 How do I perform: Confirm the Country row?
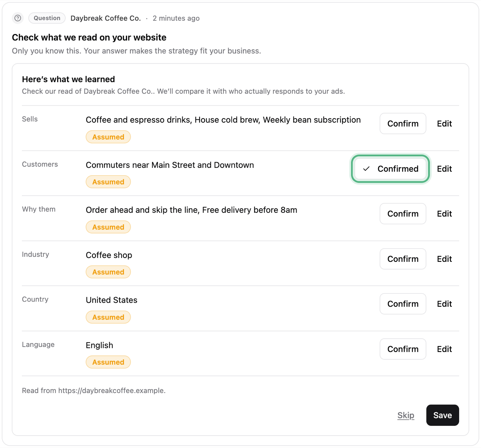pyautogui.click(x=403, y=304)
